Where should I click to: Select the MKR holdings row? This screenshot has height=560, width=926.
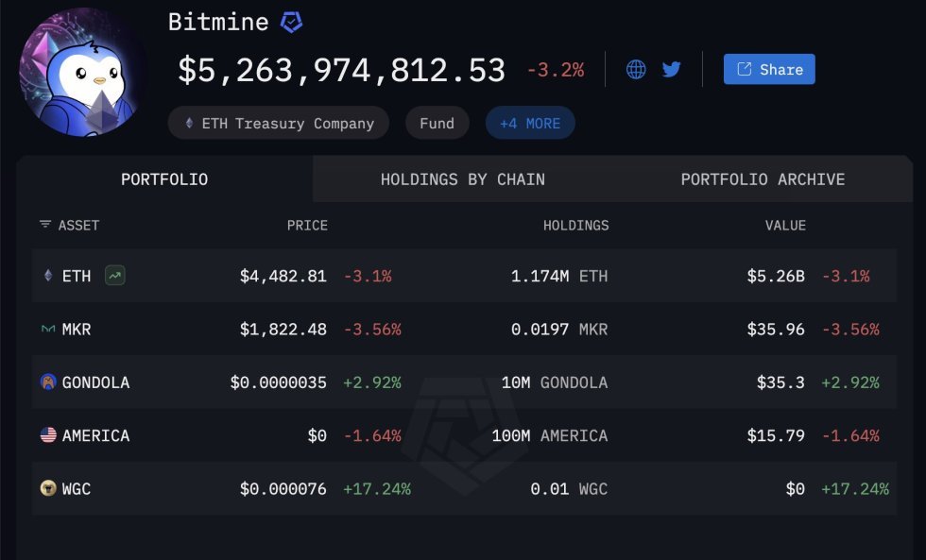[463, 329]
